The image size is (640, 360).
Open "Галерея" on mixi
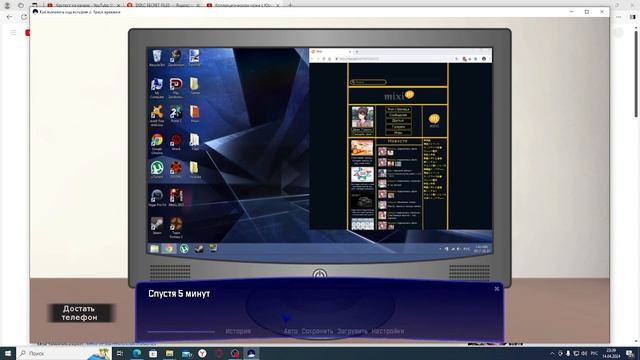398,127
